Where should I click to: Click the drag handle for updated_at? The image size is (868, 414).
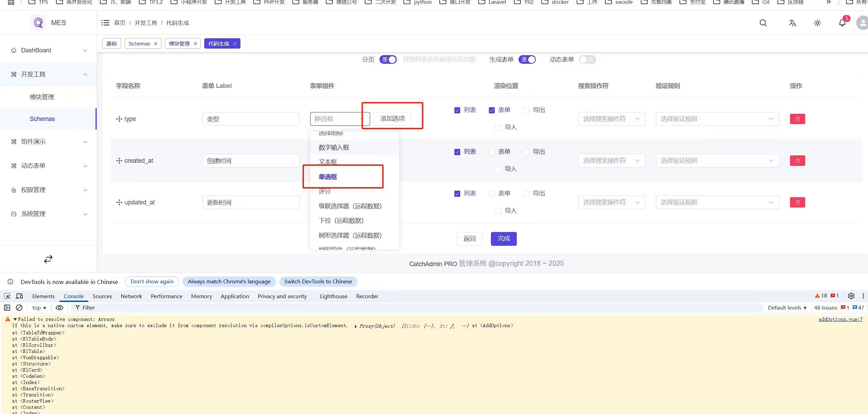coord(119,202)
